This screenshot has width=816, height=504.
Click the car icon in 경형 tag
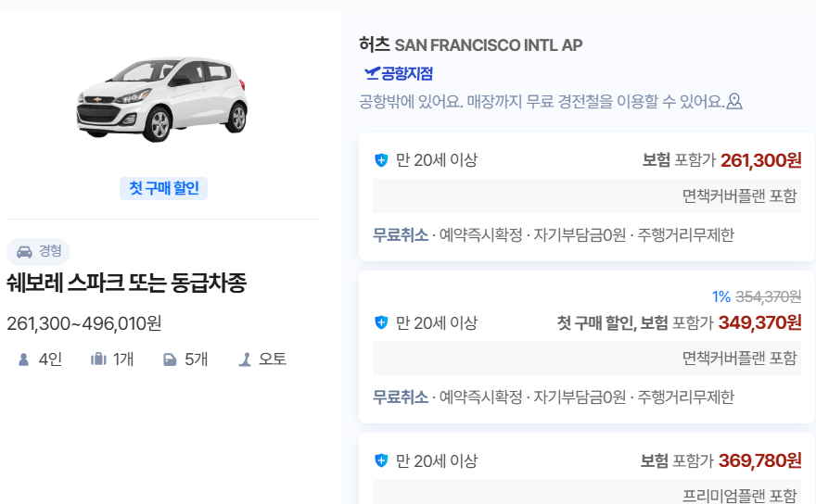(24, 252)
